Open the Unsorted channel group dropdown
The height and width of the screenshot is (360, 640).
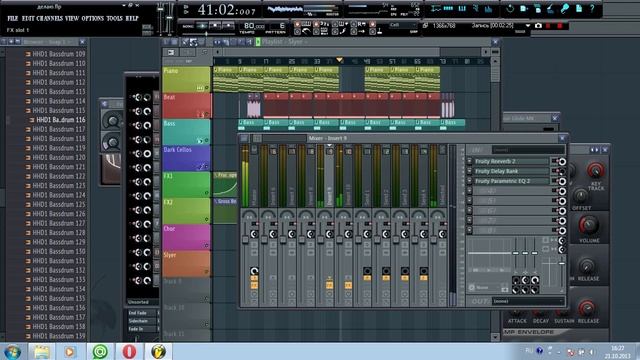coord(142,302)
